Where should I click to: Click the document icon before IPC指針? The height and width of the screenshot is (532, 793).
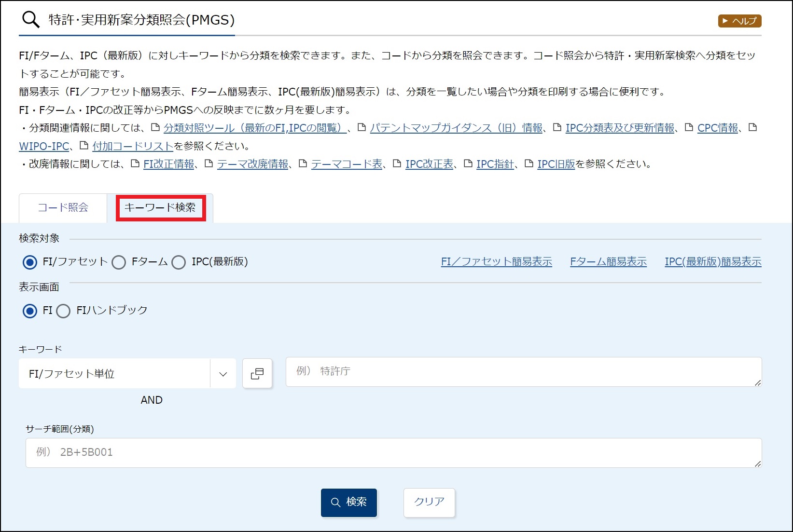pos(468,164)
